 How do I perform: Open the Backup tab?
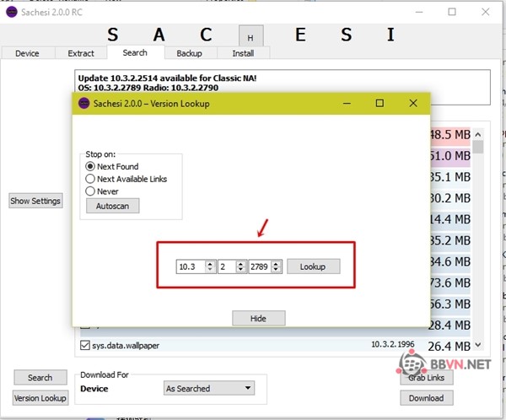click(x=189, y=53)
